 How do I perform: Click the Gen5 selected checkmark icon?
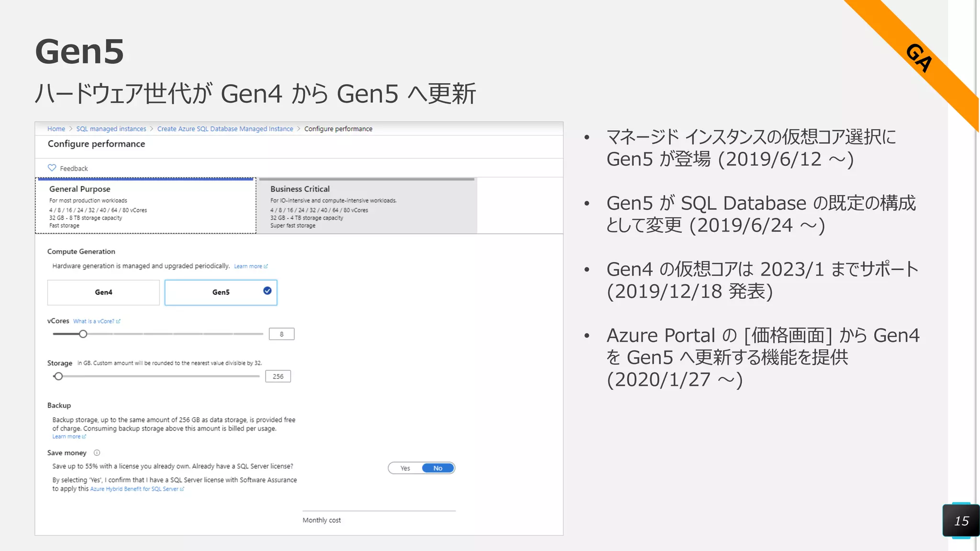(x=267, y=291)
